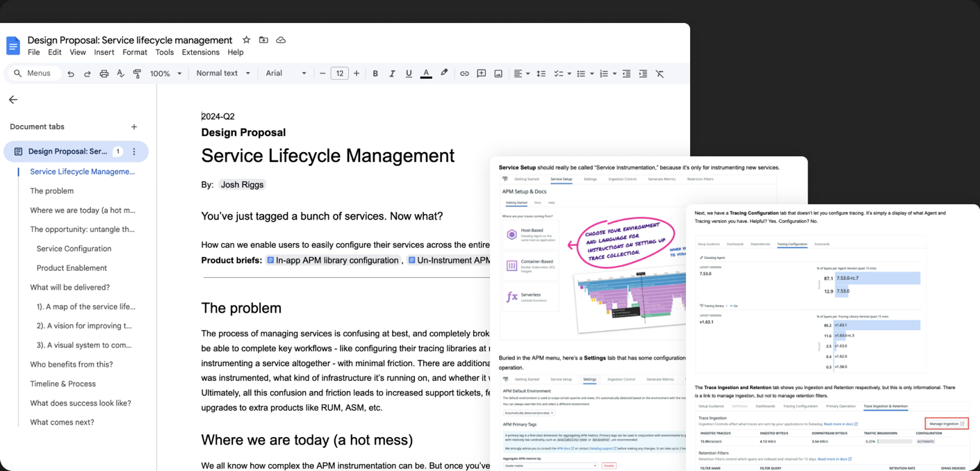
Task: Open line and paragraph spacing options
Action: click(541, 74)
